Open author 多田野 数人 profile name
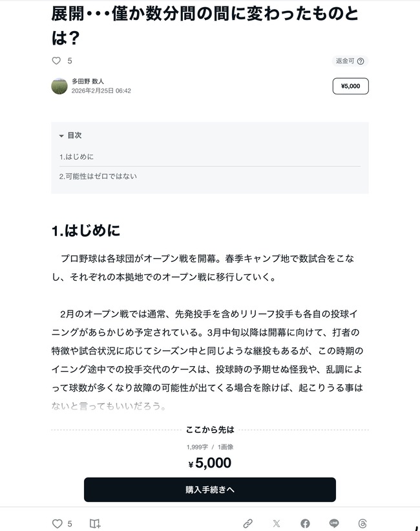The height and width of the screenshot is (531, 420). [88, 81]
